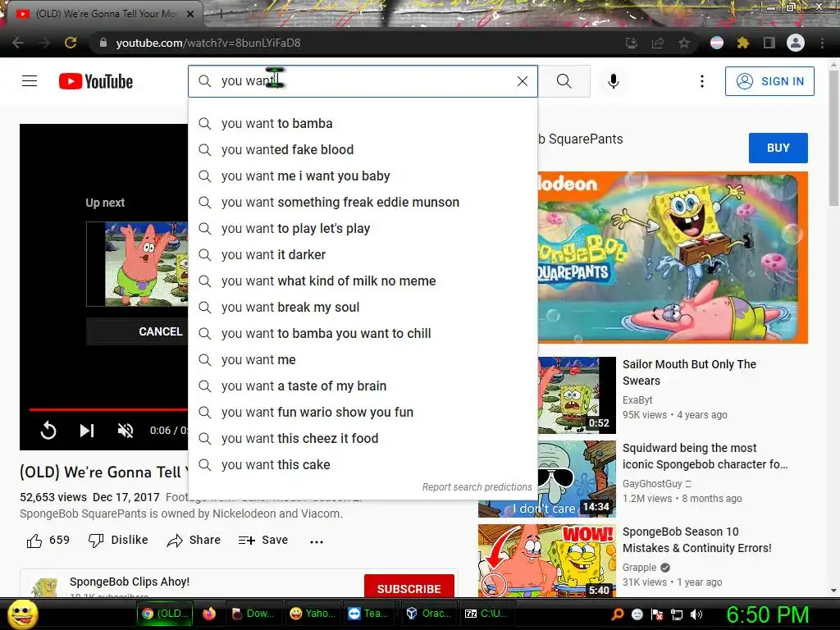Select 'you want to bamba you want to chill'

click(x=363, y=333)
